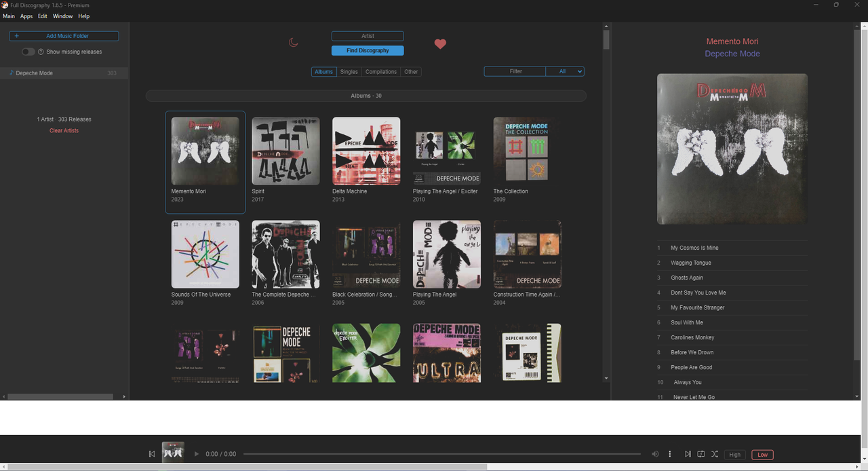Click the red heart icon
The height and width of the screenshot is (471, 868).
pyautogui.click(x=440, y=44)
